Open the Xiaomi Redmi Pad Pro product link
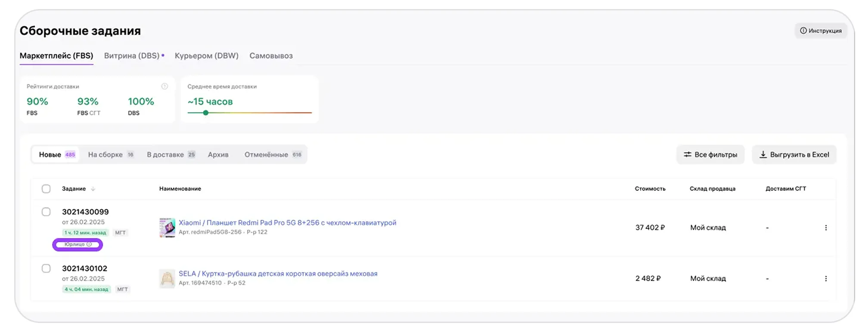868x332 pixels. [x=287, y=223]
